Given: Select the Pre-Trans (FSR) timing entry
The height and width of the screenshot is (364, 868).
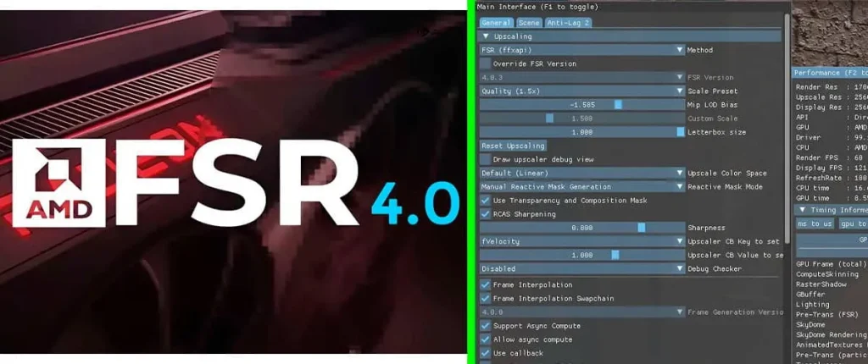Looking at the screenshot, I should pyautogui.click(x=826, y=315).
